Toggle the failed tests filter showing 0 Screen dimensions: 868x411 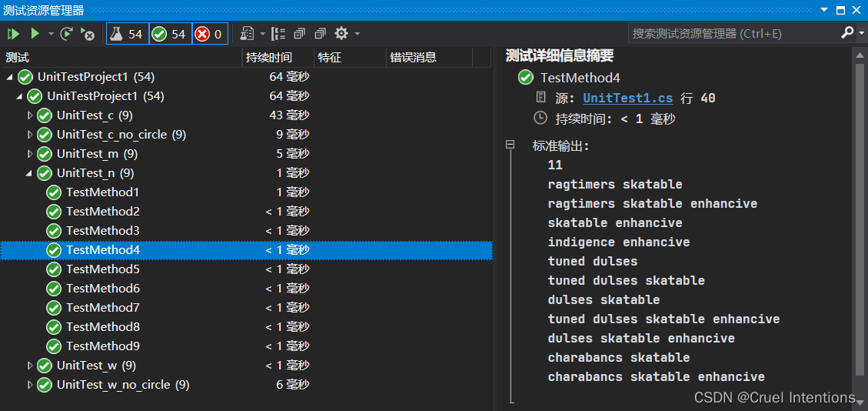click(211, 34)
